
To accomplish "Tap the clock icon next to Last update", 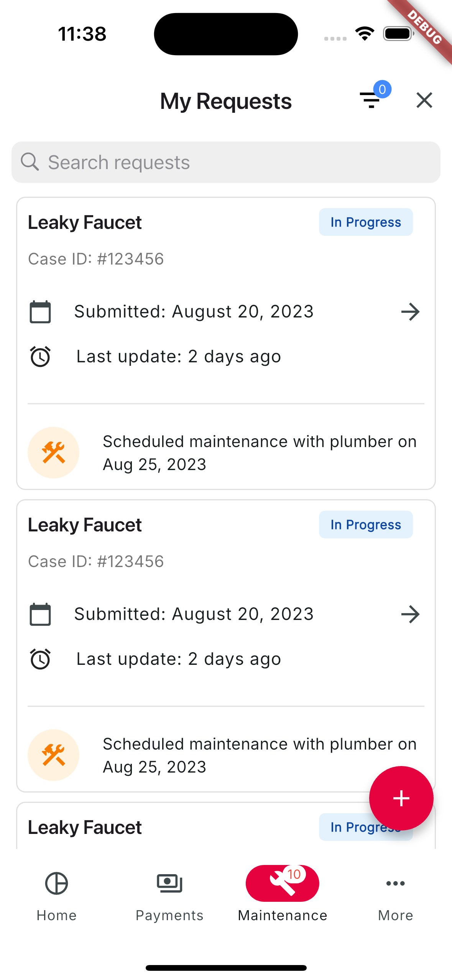I will pyautogui.click(x=40, y=356).
